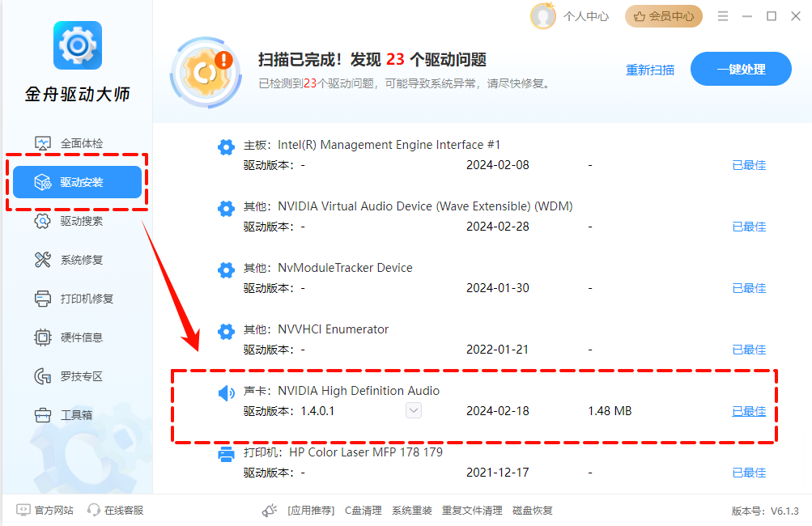
Task: Open the 全面体检 section
Action: [77, 143]
